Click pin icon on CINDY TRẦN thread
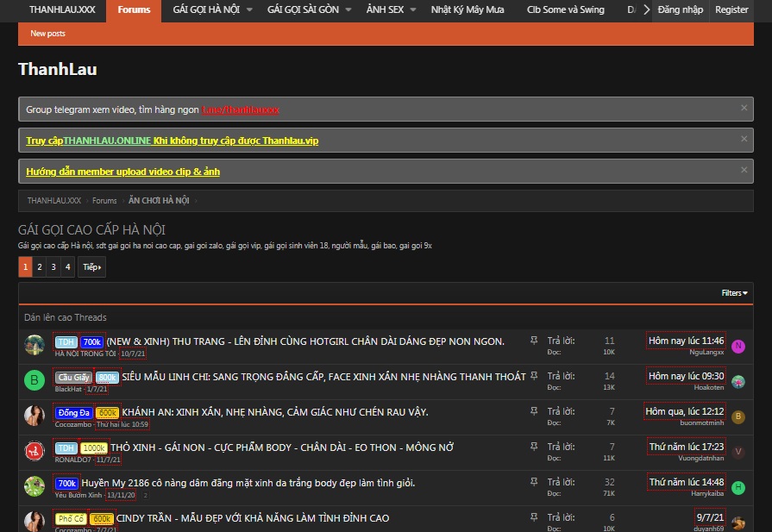772x532 pixels. pos(534,517)
